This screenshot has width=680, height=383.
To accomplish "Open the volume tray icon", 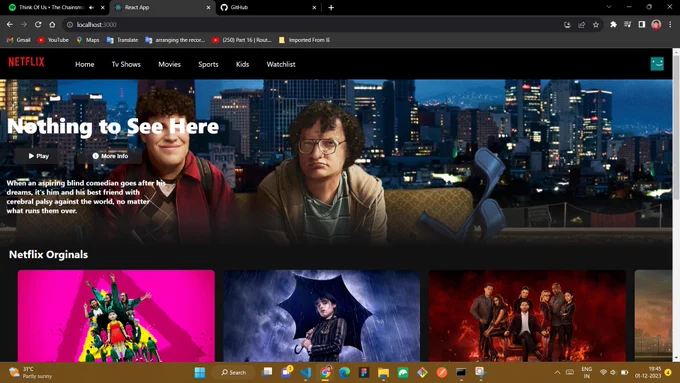I will [x=613, y=373].
